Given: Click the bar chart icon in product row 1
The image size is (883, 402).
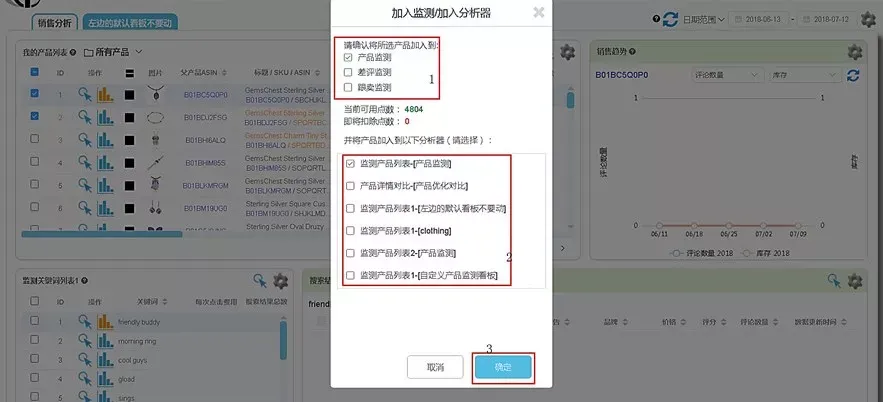Looking at the screenshot, I should 105,95.
